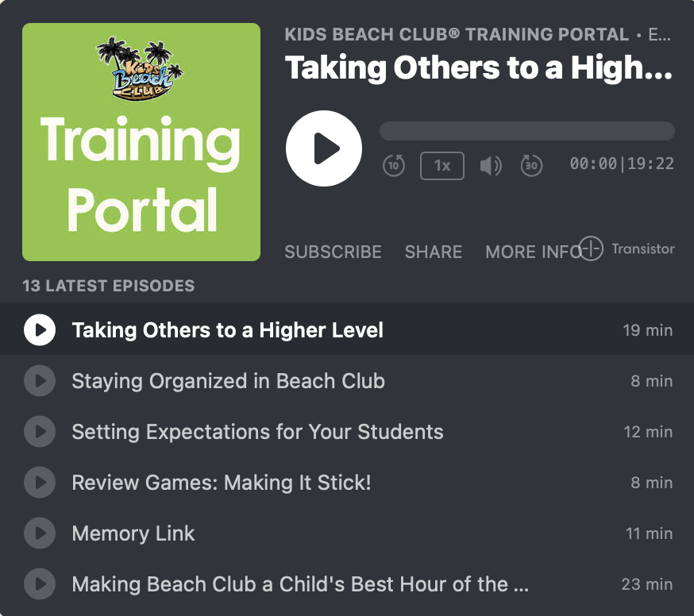694x616 pixels.
Task: Skip forward 30 seconds
Action: click(531, 165)
